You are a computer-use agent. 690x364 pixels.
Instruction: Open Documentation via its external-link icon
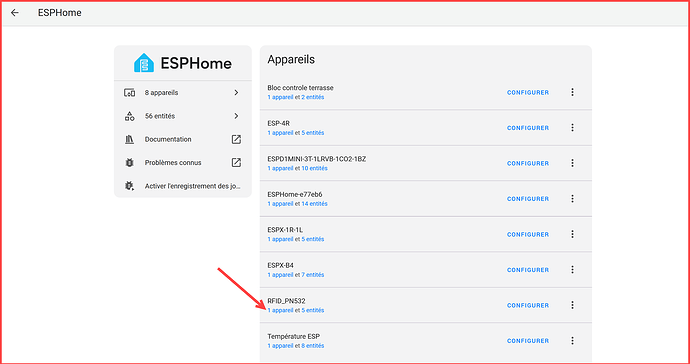236,140
